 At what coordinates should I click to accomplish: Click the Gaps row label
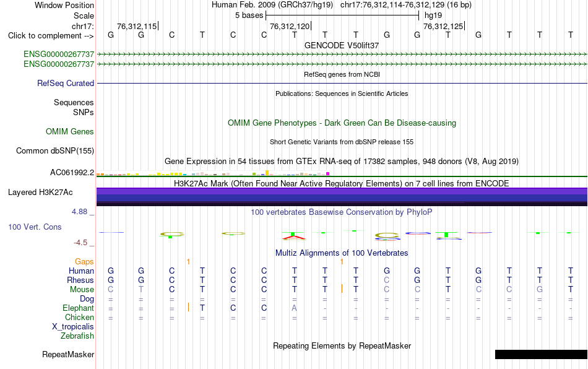[x=84, y=261]
